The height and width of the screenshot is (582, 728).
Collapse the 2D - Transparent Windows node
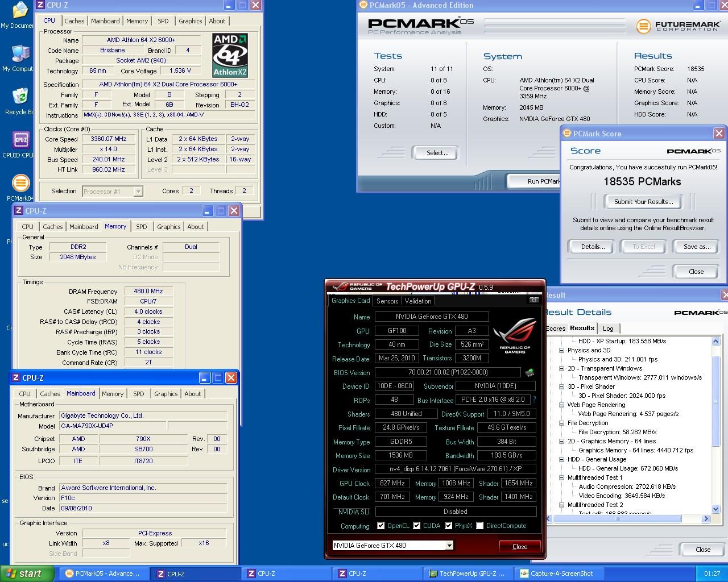[562, 368]
